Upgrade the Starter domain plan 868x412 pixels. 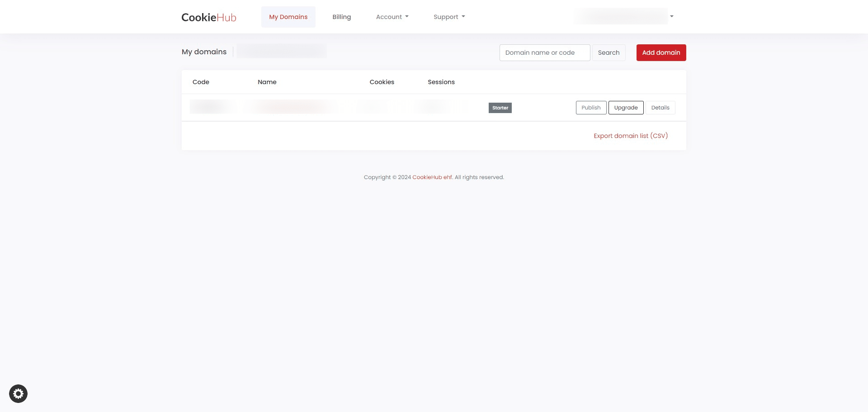point(626,108)
